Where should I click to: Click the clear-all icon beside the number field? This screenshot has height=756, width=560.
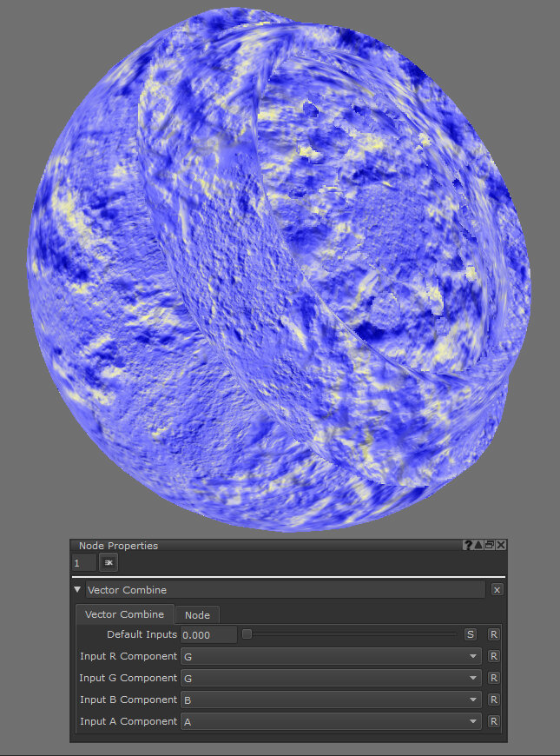[109, 563]
